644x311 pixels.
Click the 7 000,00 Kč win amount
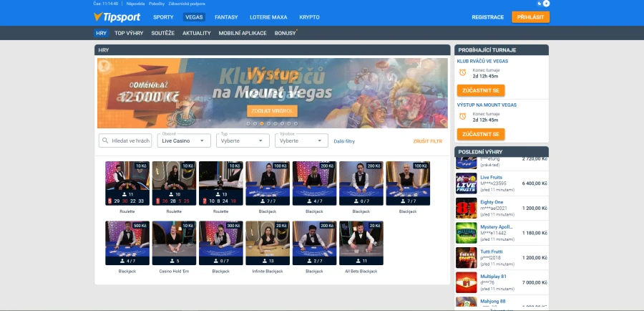pos(535,282)
